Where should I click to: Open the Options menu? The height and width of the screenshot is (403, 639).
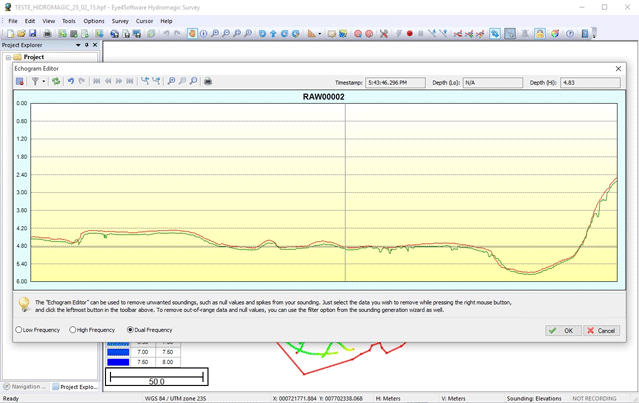click(94, 21)
